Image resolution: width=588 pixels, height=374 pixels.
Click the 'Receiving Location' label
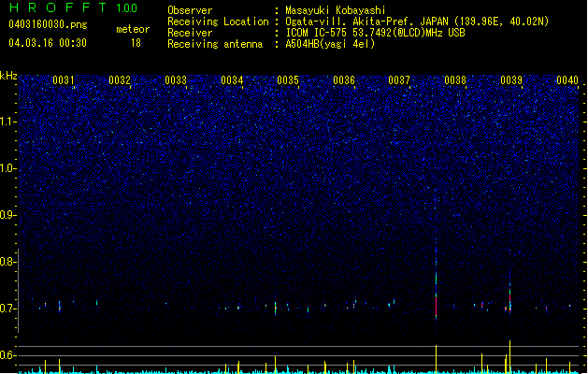click(x=218, y=22)
